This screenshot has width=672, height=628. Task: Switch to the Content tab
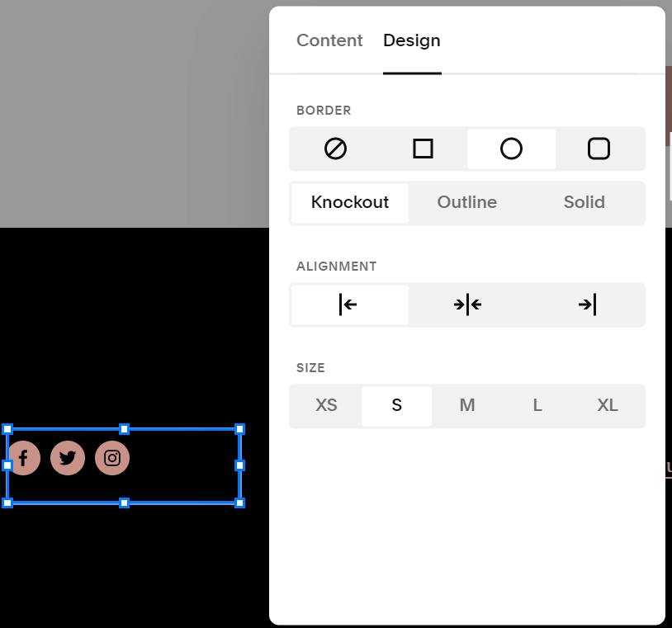(329, 40)
